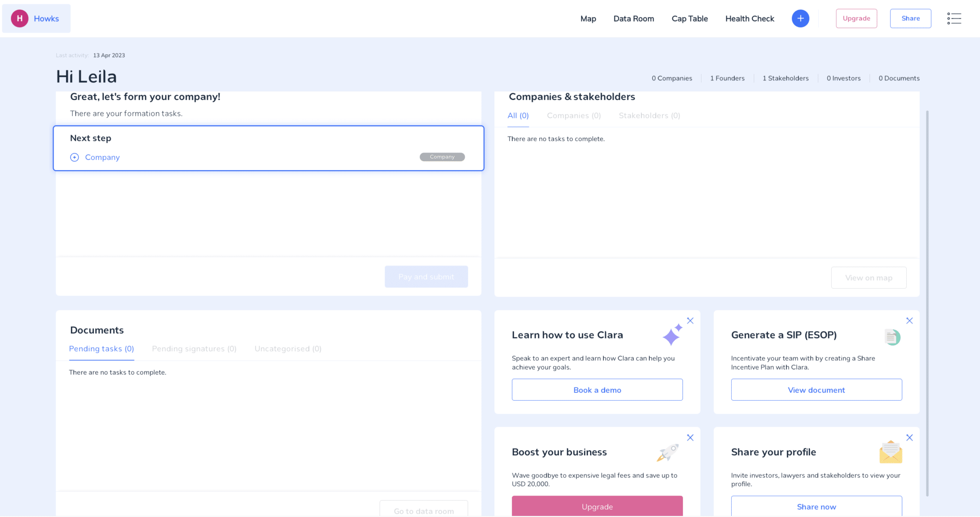Open the list view icon at top right
The width and height of the screenshot is (980, 517).
(x=954, y=18)
